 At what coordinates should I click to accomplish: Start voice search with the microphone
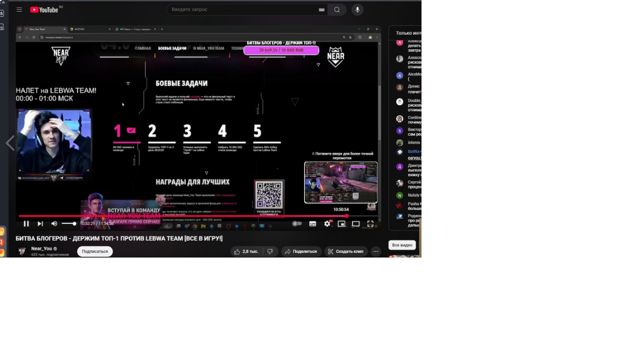pos(357,10)
